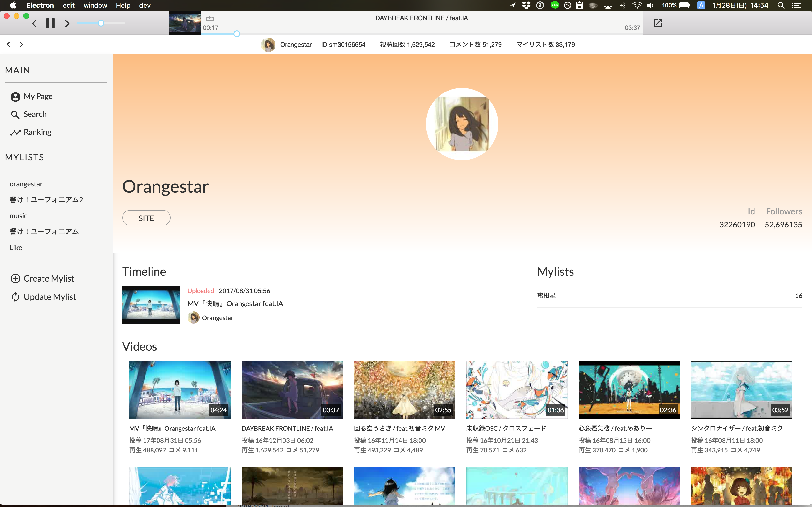The width and height of the screenshot is (812, 507).
Task: Open the window menu
Action: (95, 5)
